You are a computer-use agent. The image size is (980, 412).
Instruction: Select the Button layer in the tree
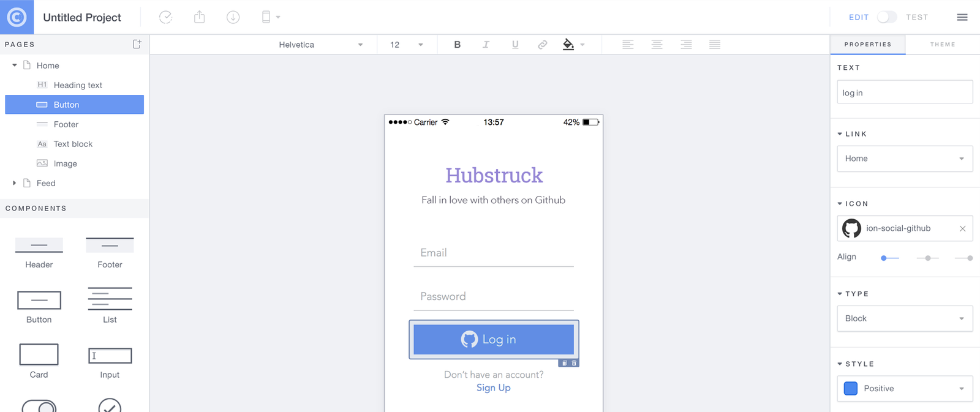(74, 105)
